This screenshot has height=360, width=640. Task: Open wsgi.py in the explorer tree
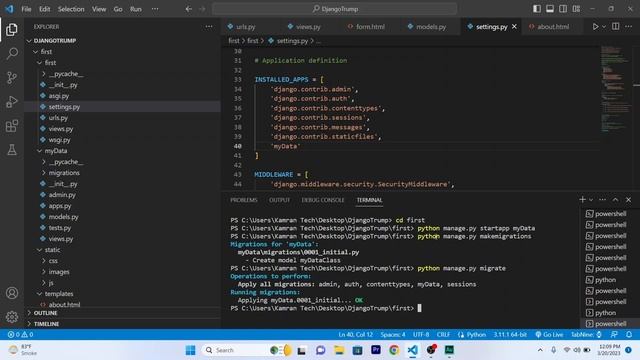click(59, 140)
